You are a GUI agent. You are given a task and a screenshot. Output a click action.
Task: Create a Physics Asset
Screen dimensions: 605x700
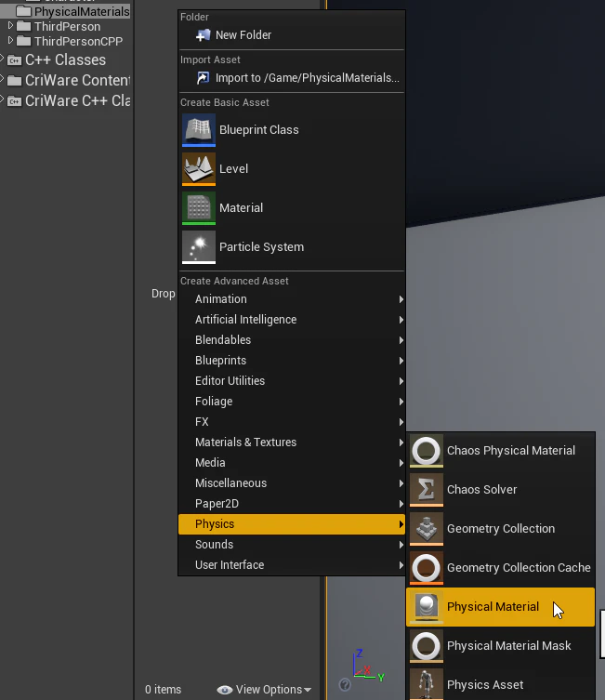click(500, 684)
